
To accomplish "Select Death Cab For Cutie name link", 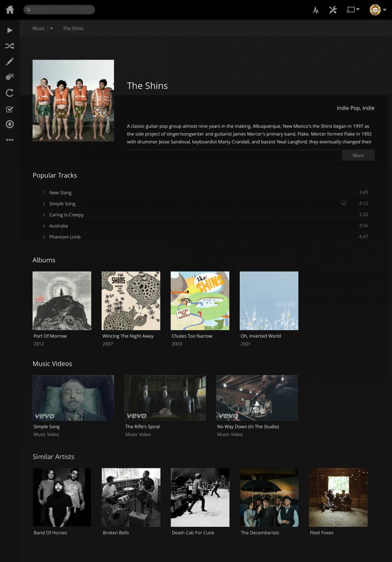I will 193,532.
